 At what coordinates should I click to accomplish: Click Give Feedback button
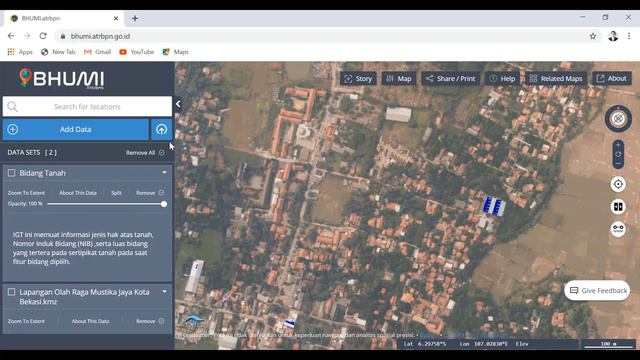click(598, 290)
